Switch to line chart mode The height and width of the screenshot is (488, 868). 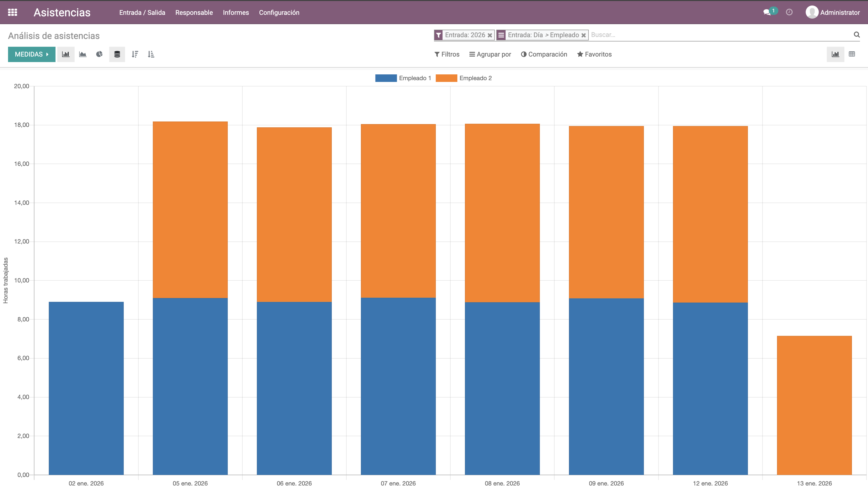pyautogui.click(x=83, y=54)
